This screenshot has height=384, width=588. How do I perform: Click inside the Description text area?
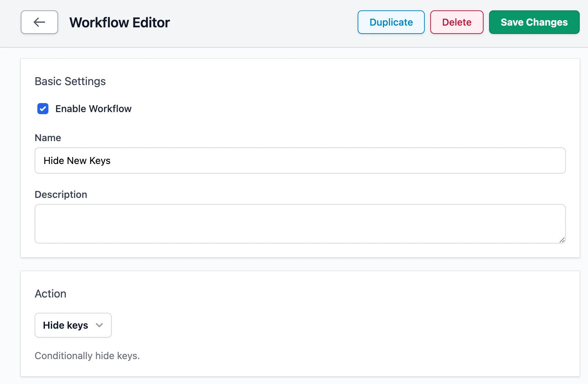tap(300, 224)
